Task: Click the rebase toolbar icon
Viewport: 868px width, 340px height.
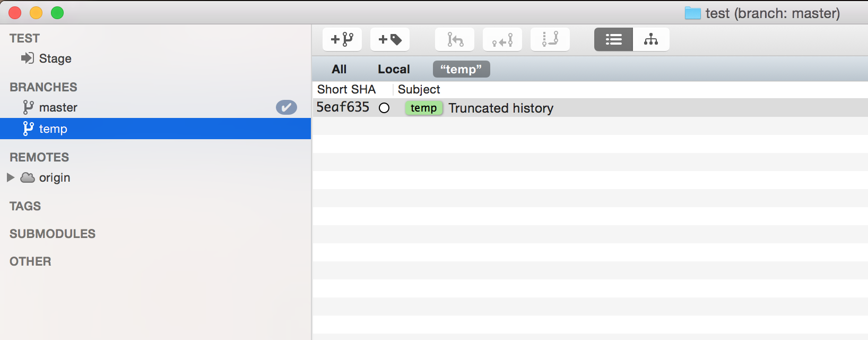Action: coord(550,39)
